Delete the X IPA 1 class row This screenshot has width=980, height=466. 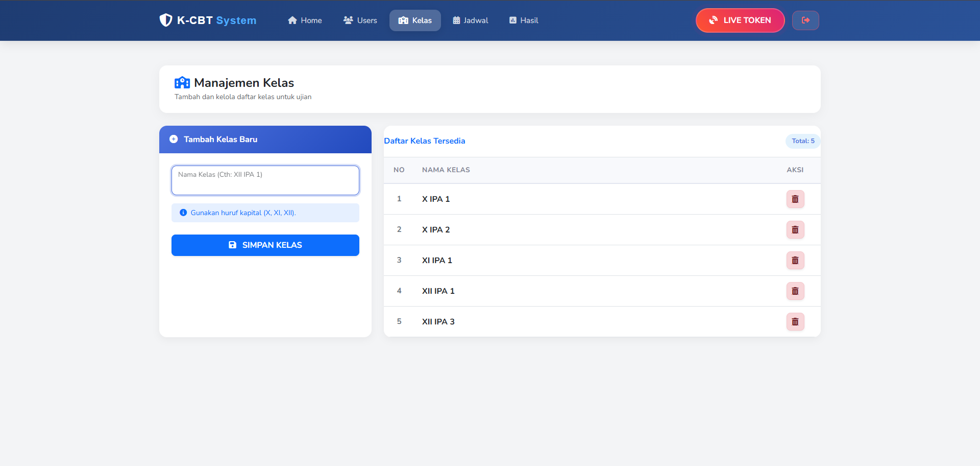795,199
